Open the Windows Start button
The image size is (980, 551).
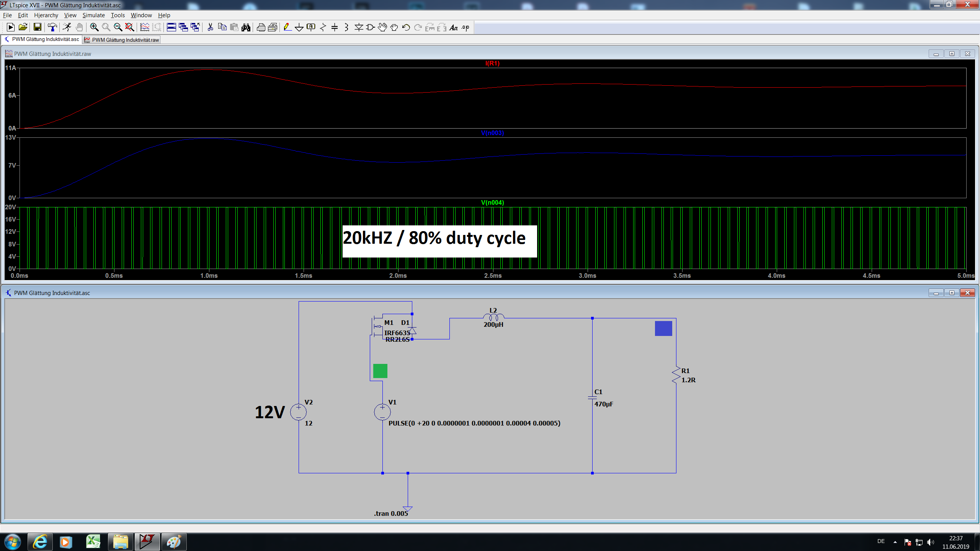12,542
